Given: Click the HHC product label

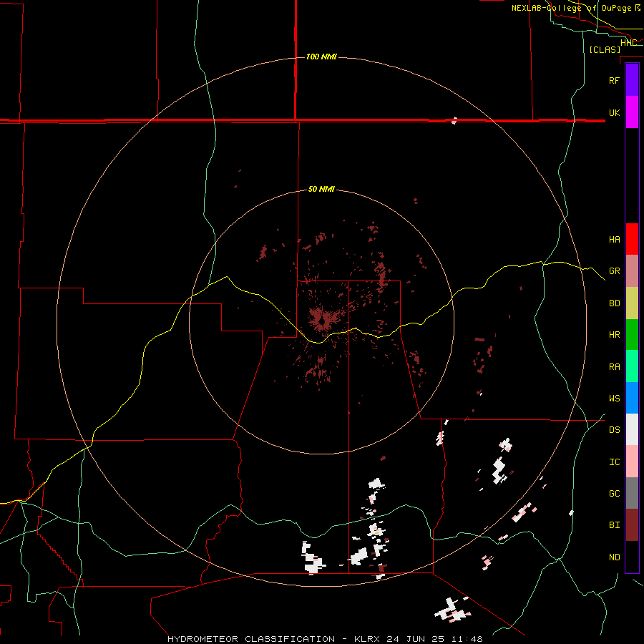Looking at the screenshot, I should [628, 43].
